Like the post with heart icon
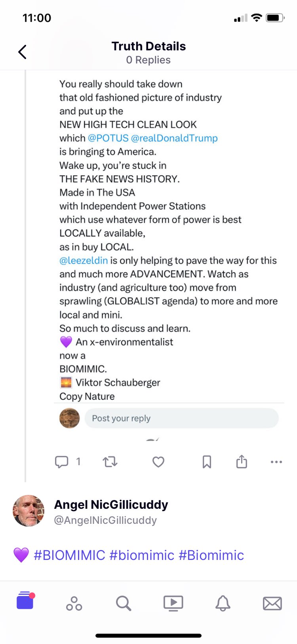Screen dimensions: 297x644 (x=158, y=462)
